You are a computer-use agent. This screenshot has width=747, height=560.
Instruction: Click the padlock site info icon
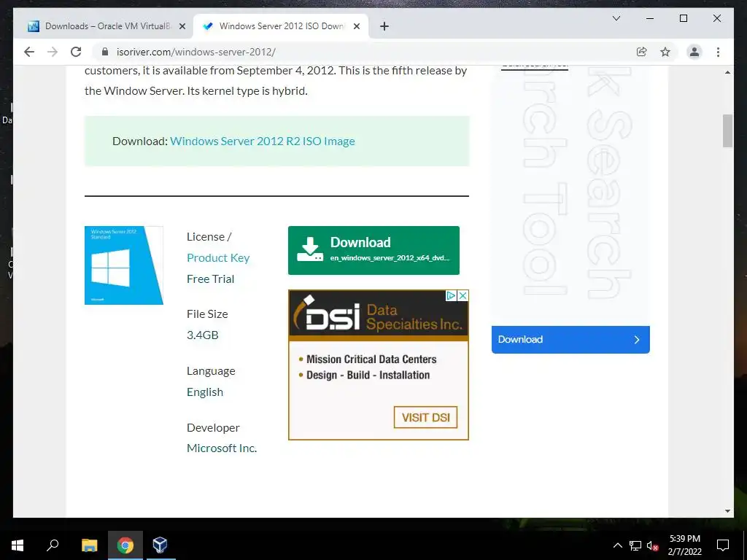(105, 52)
